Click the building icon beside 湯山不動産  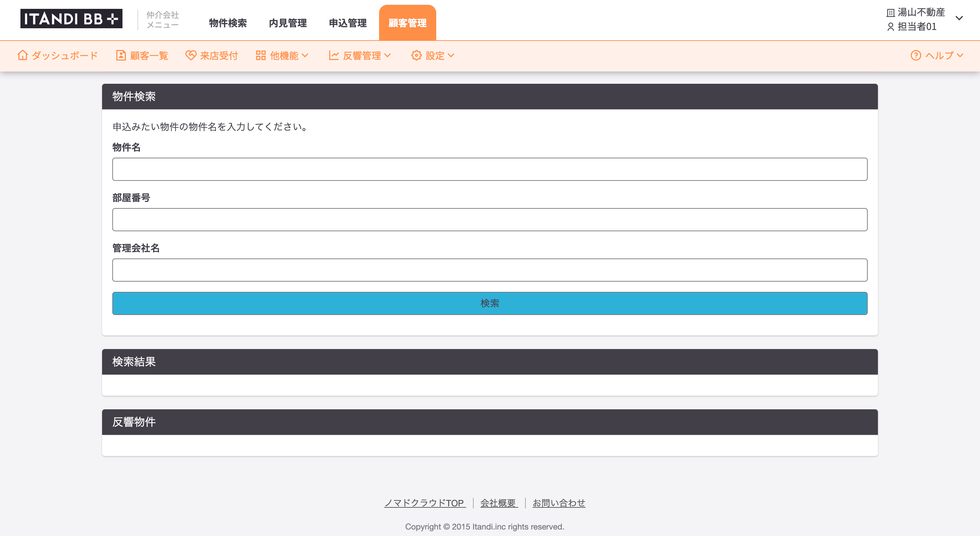coord(890,13)
